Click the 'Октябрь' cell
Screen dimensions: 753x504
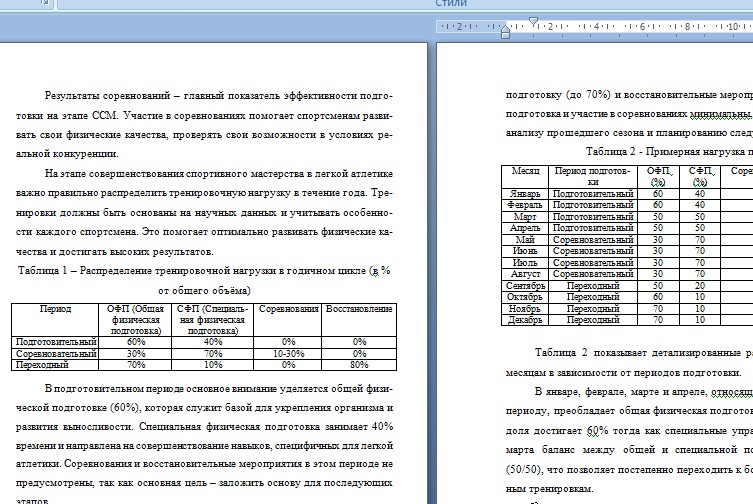click(525, 297)
